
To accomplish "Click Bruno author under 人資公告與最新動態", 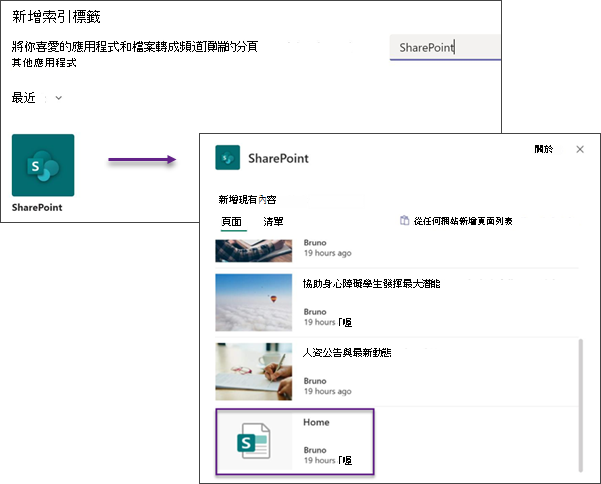I will click(x=315, y=381).
